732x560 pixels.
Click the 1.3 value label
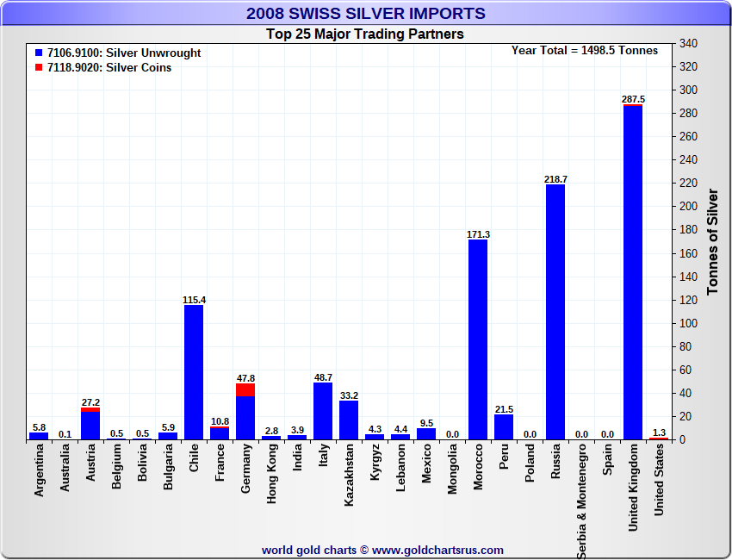point(659,432)
